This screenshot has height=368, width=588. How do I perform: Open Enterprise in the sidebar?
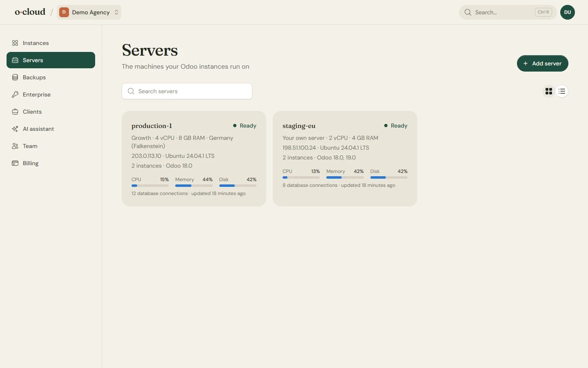coord(51,94)
